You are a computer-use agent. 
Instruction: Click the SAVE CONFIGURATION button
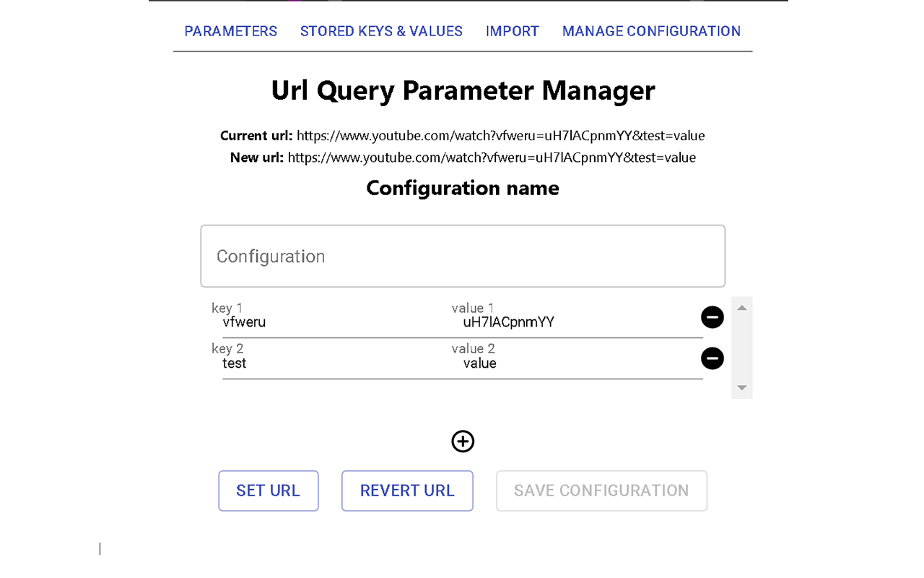pyautogui.click(x=601, y=491)
